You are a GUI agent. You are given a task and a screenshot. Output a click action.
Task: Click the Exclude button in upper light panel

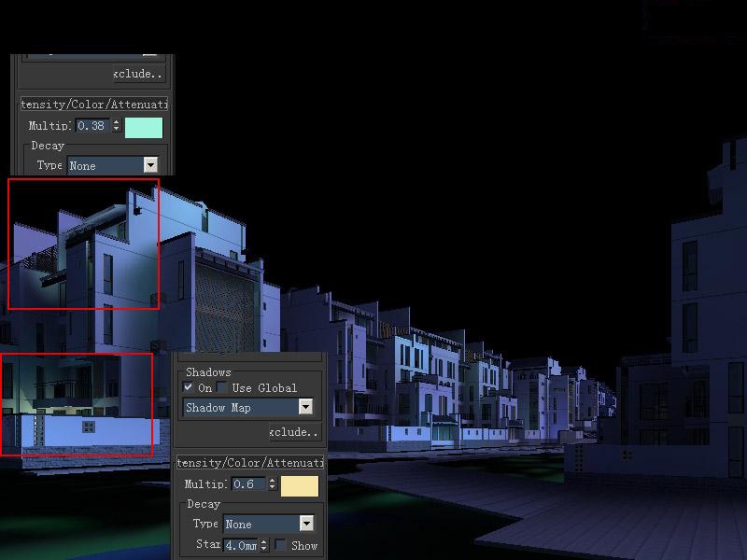coord(139,74)
